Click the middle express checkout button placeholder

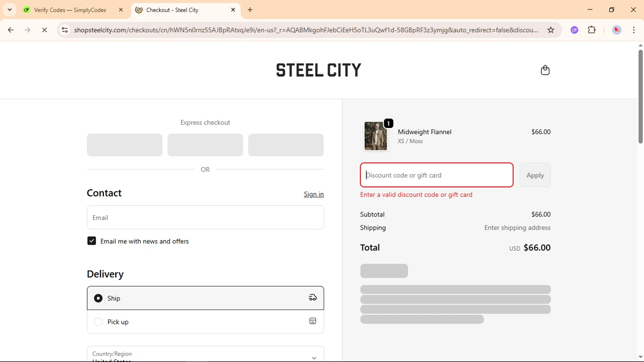click(205, 145)
